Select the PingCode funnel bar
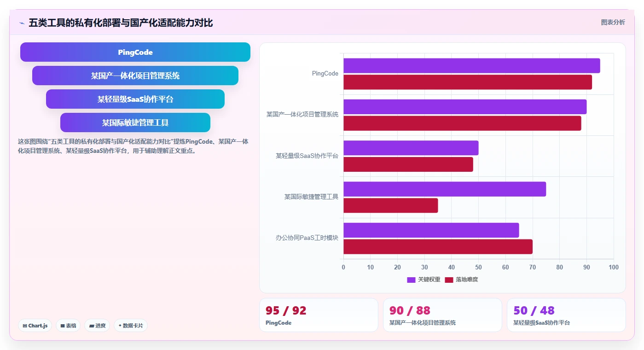The width and height of the screenshot is (644, 350). coord(135,52)
